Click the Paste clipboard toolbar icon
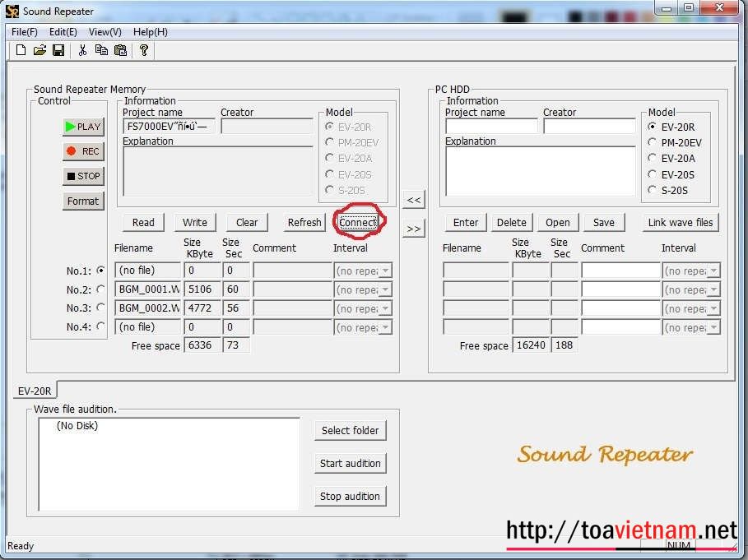The width and height of the screenshot is (748, 560). (121, 50)
